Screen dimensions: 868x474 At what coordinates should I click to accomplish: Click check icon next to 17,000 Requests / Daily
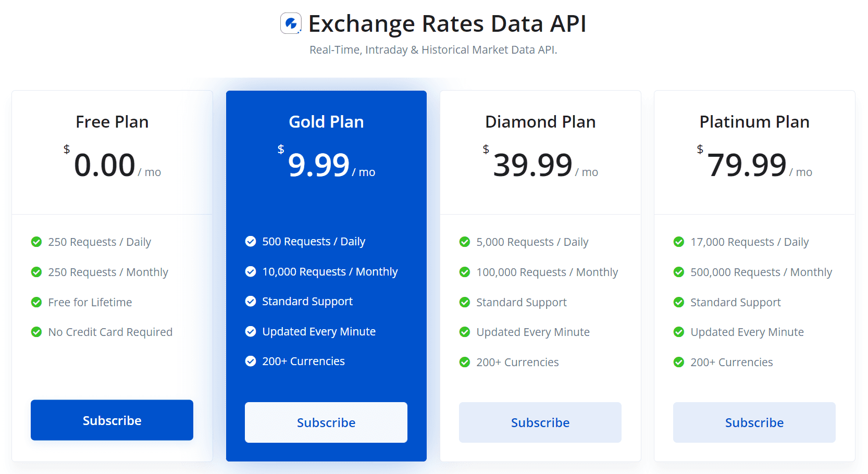(679, 242)
